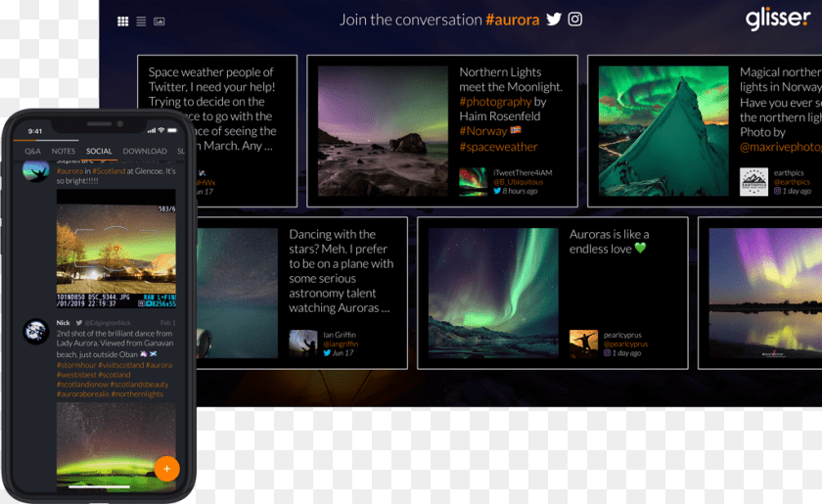The width and height of the screenshot is (822, 504).
Task: Switch to image view icon
Action: 159,21
